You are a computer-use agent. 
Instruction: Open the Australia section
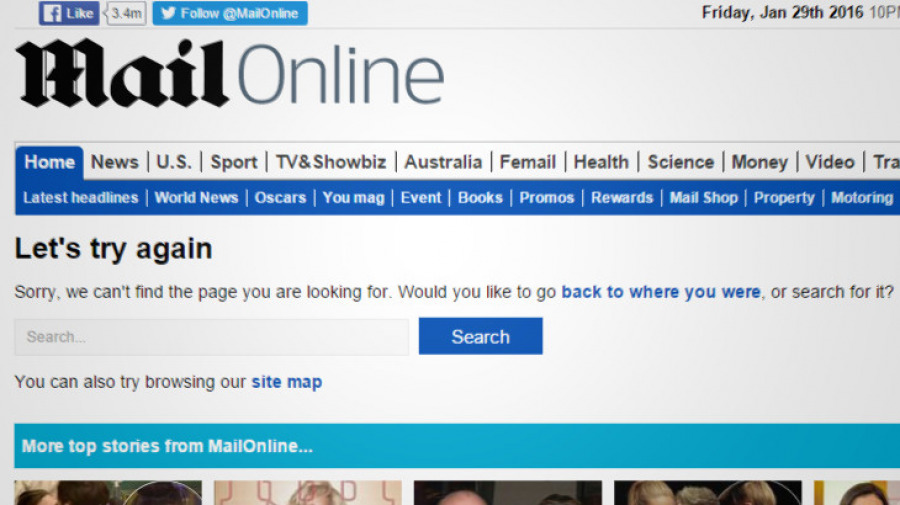point(443,162)
